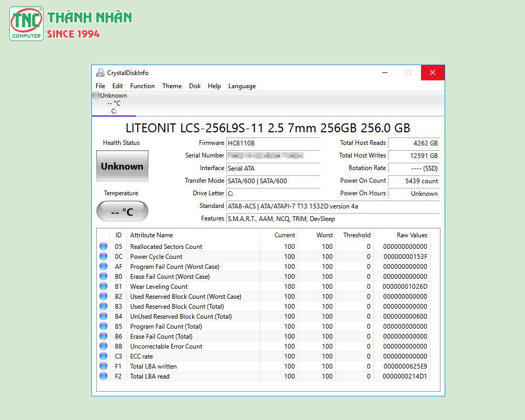The image size is (525, 420).
Task: Click Rotation Rate value ---- (SSD)
Action: coord(414,169)
